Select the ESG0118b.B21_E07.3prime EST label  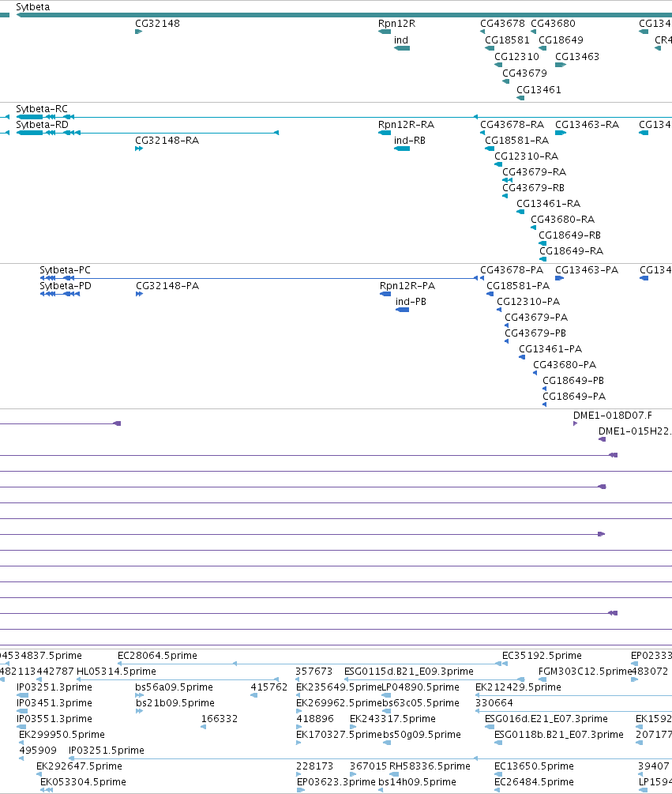point(558,735)
